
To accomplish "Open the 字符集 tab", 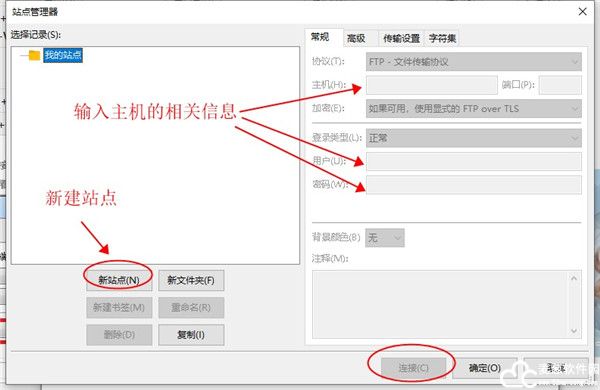I will click(x=442, y=38).
